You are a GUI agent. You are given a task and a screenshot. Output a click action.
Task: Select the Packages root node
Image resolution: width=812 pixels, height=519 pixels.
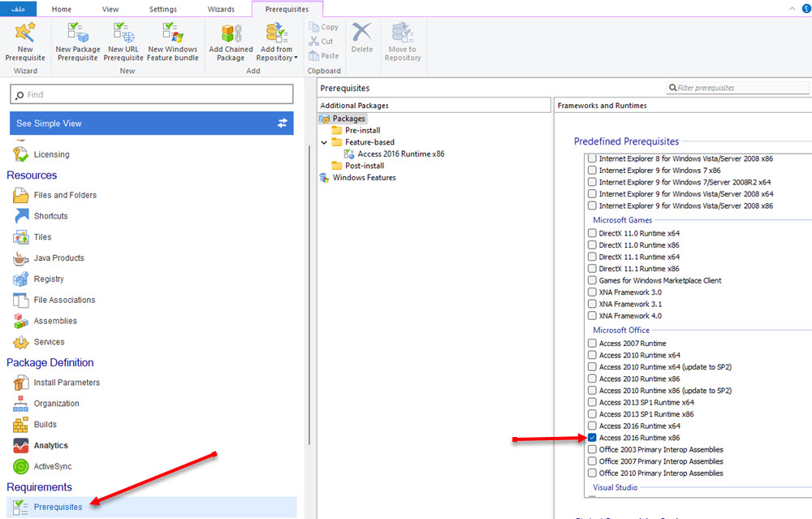(343, 119)
